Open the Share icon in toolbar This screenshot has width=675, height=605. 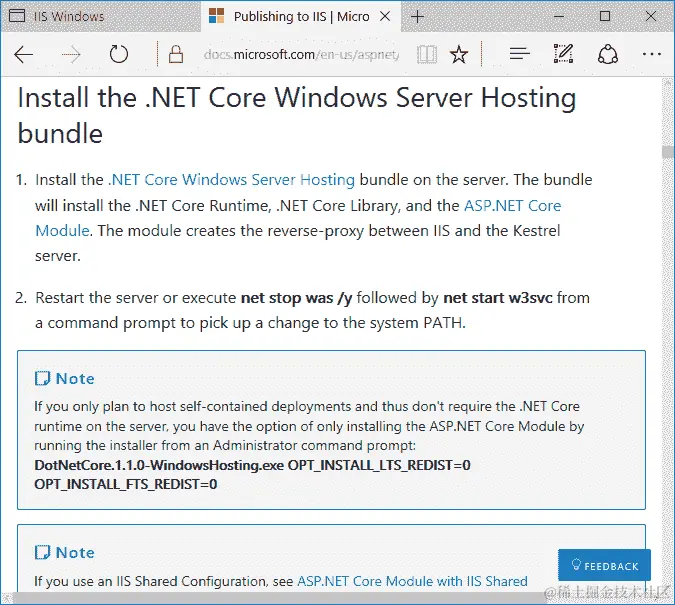[608, 54]
